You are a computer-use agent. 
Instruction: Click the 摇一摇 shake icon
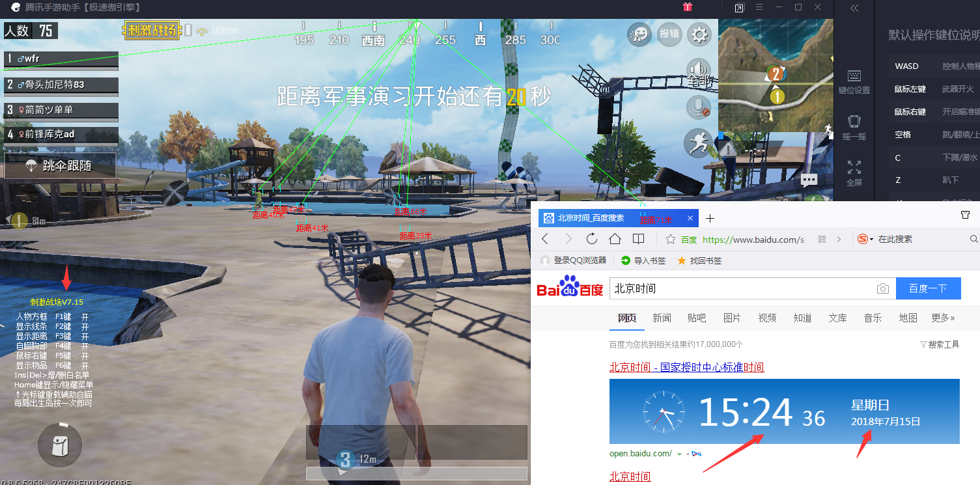(854, 128)
